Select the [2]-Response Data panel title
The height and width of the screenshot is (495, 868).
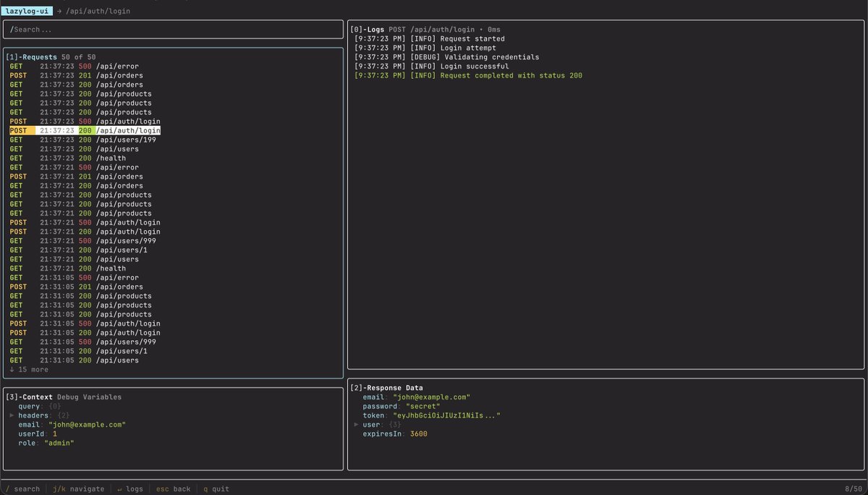(x=386, y=388)
